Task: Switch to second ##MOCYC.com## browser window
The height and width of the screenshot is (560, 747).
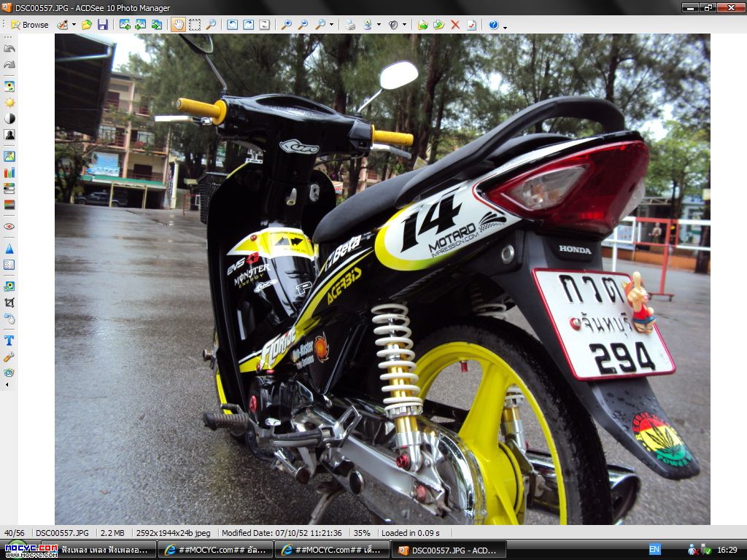Action: tap(332, 550)
